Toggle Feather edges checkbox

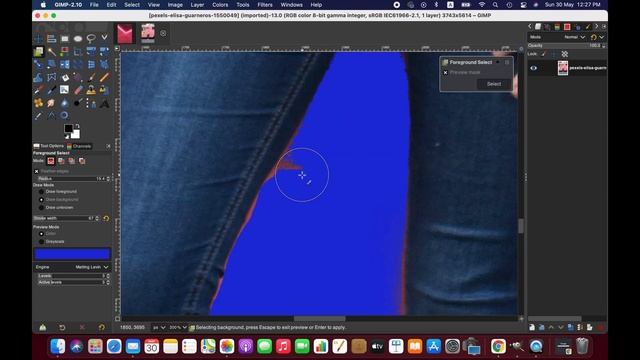pos(37,171)
